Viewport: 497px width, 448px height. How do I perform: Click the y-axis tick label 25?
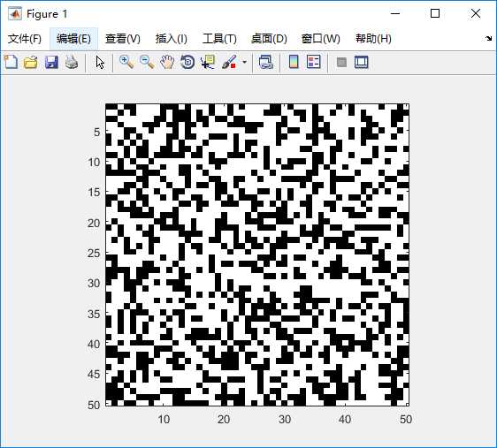click(94, 254)
